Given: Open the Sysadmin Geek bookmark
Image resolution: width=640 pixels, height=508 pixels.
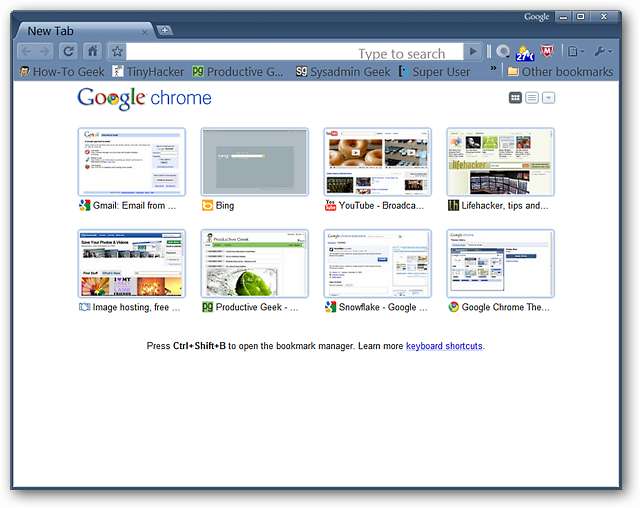Looking at the screenshot, I should pos(343,72).
